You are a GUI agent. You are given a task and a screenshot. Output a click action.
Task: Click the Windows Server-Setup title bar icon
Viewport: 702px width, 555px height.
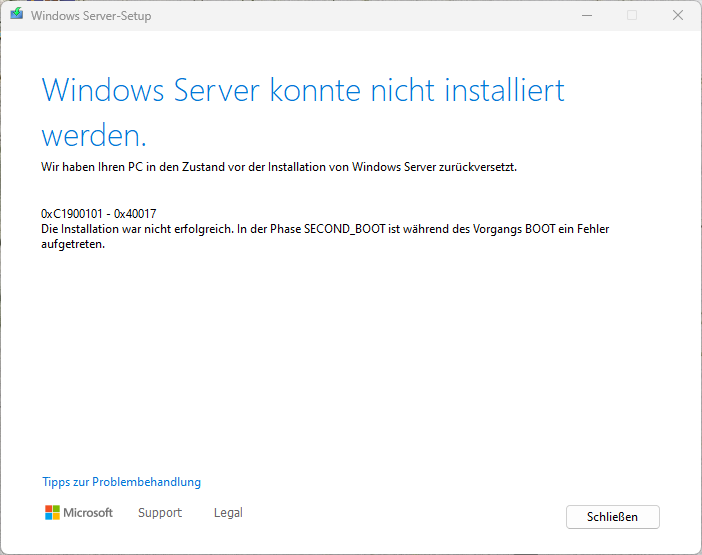[17, 14]
